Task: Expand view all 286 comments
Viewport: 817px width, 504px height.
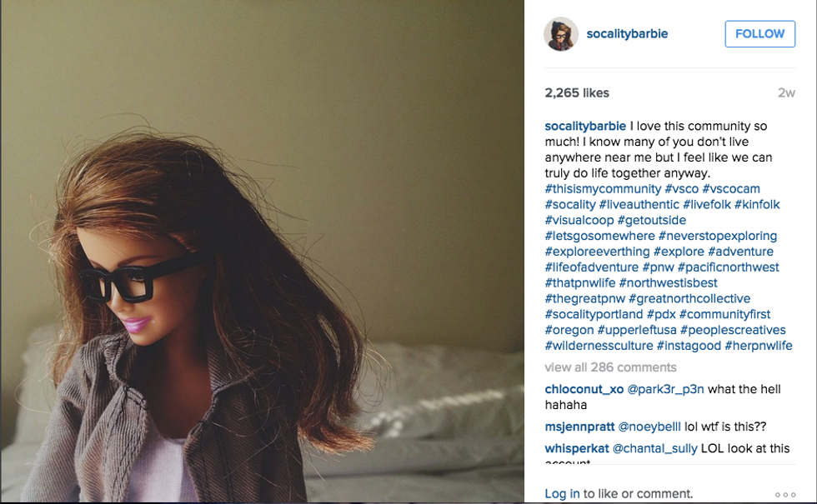Action: (610, 367)
